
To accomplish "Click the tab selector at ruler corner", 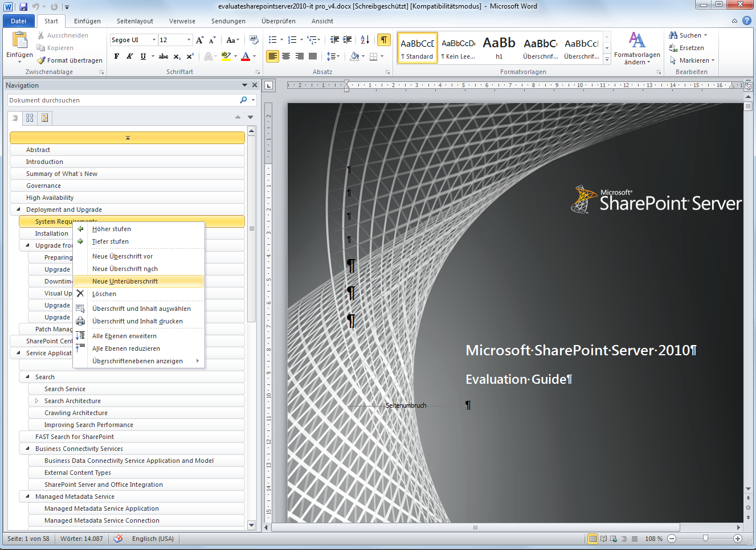I will [x=269, y=85].
